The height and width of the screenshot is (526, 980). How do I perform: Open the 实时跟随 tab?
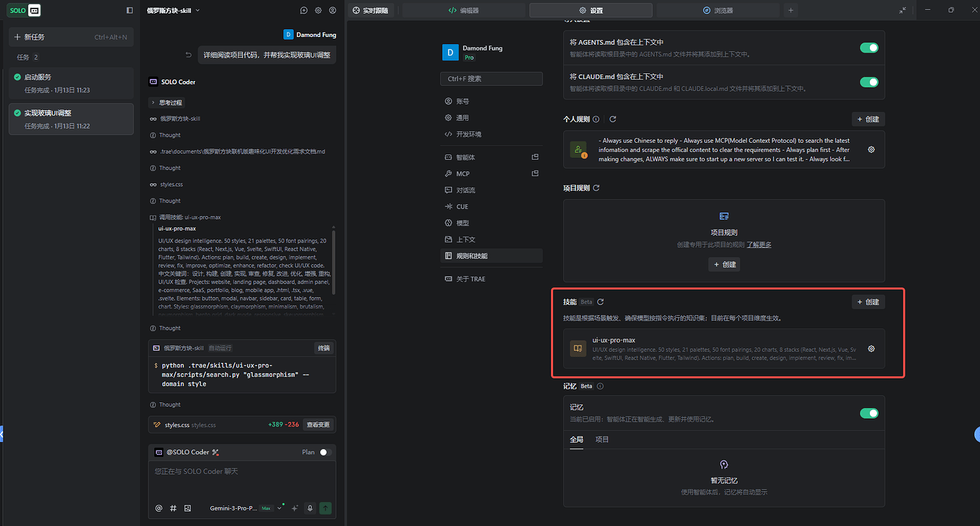[371, 11]
